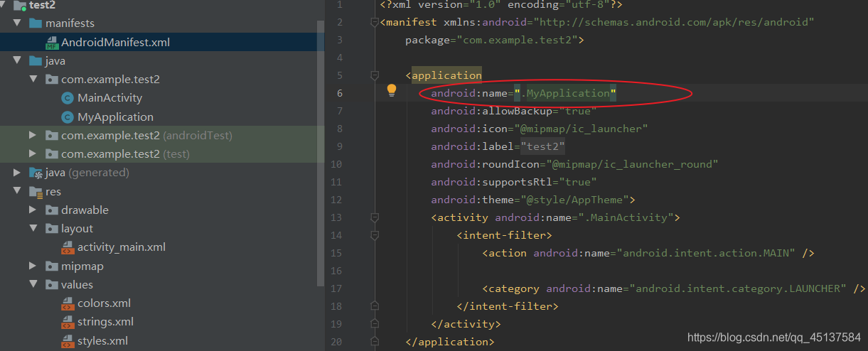Image resolution: width=868 pixels, height=351 pixels.
Task: Collapse the values folder arrow
Action: click(x=33, y=285)
